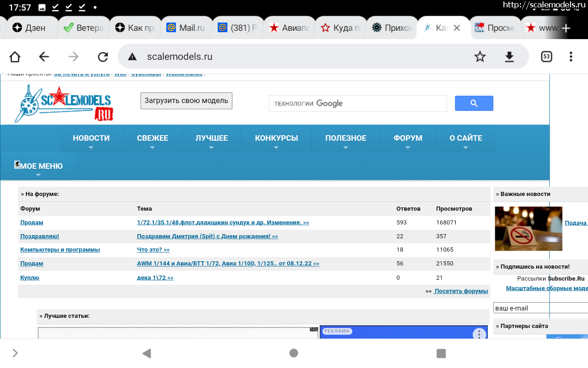Switch to the (381) mail tab
The height and width of the screenshot is (368, 588).
coord(238,28)
